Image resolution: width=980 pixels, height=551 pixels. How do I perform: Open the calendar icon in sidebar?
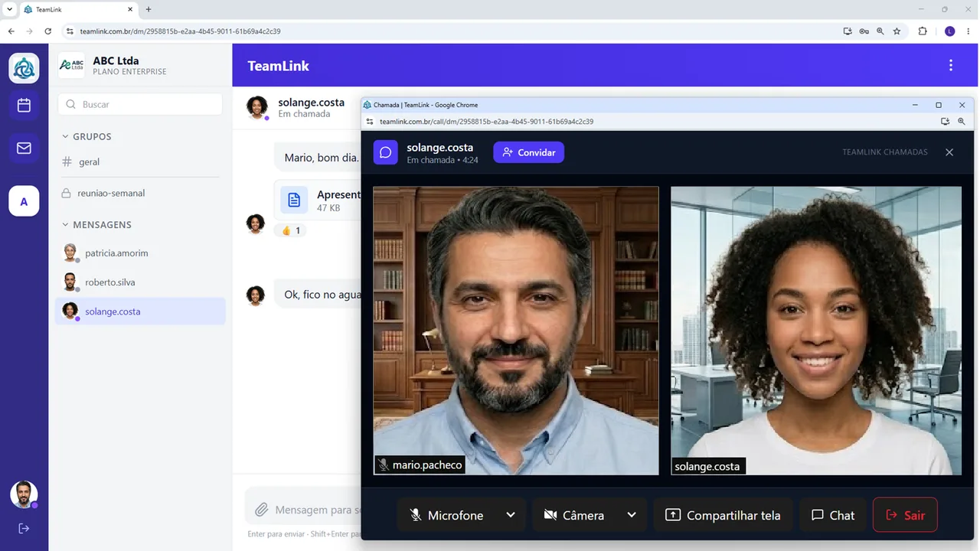[24, 106]
